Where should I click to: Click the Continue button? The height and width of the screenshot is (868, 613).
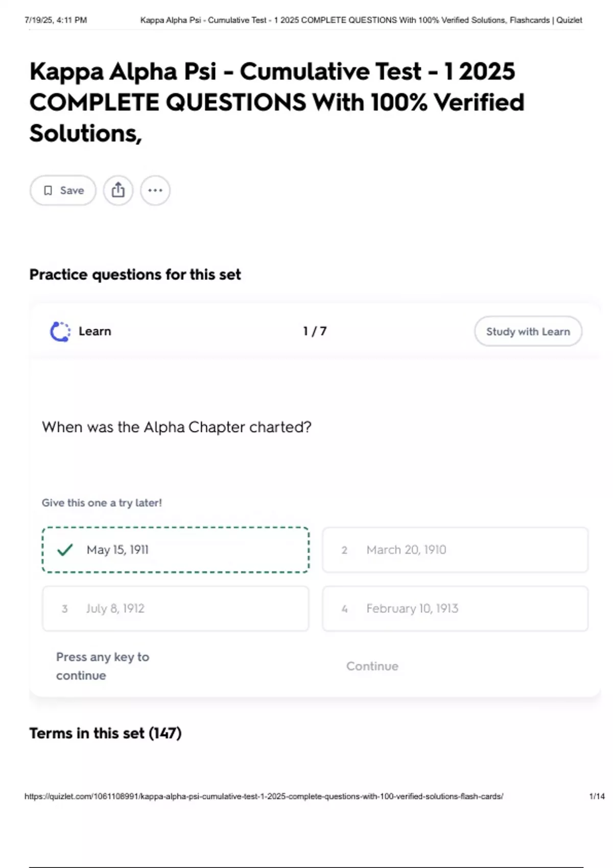[x=372, y=666]
